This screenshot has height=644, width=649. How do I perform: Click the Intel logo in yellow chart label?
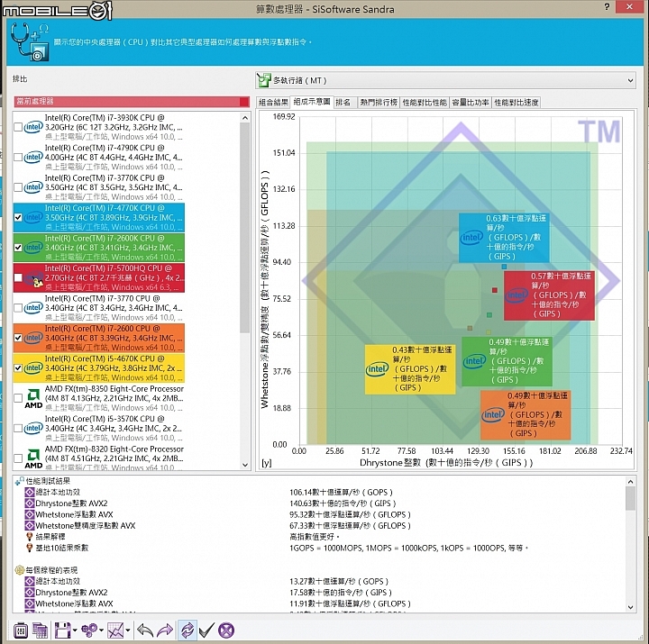pyautogui.click(x=378, y=369)
